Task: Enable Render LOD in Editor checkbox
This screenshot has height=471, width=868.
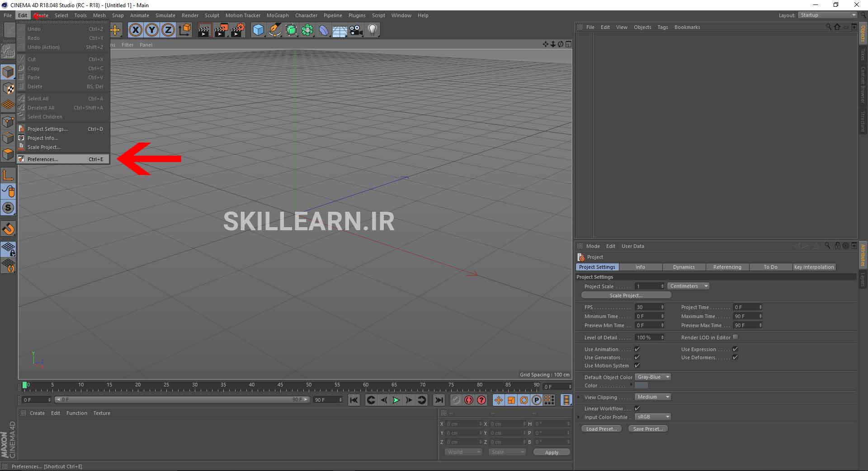Action: (735, 337)
